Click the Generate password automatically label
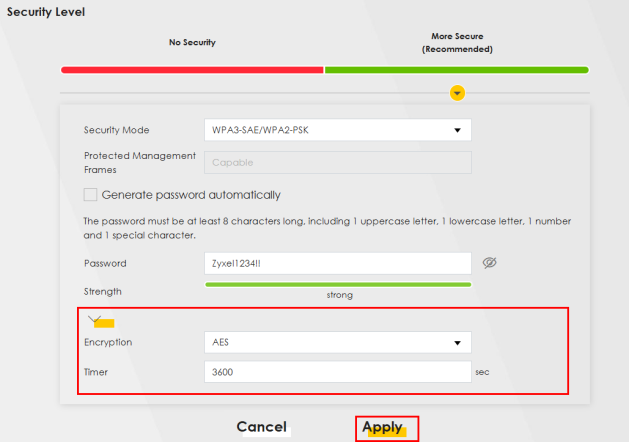Viewport: 629px width, 442px height. pos(191,195)
